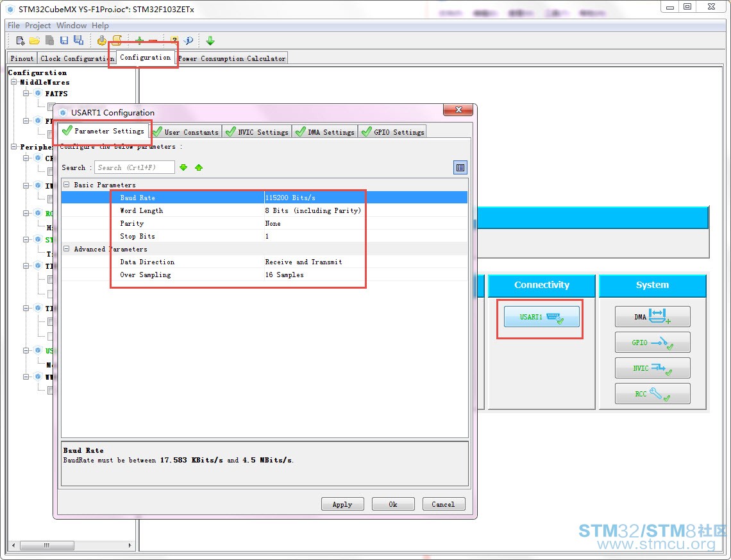Jump to previous search result with the up arrow

[x=199, y=167]
